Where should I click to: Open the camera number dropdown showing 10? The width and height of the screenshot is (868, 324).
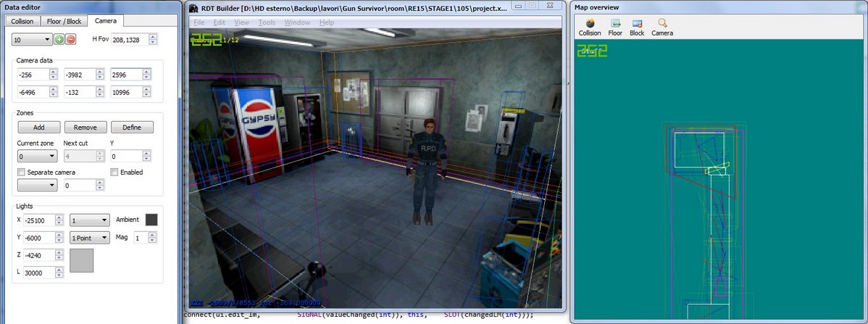point(33,38)
